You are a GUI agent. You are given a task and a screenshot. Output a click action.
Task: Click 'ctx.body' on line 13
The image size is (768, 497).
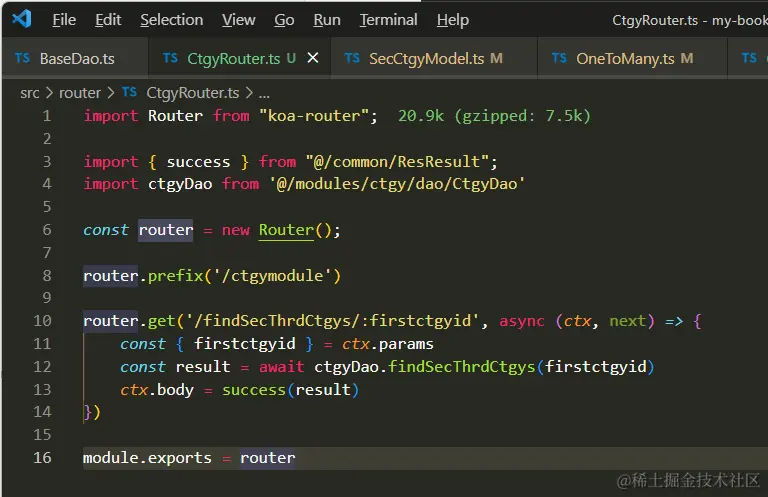(x=157, y=390)
